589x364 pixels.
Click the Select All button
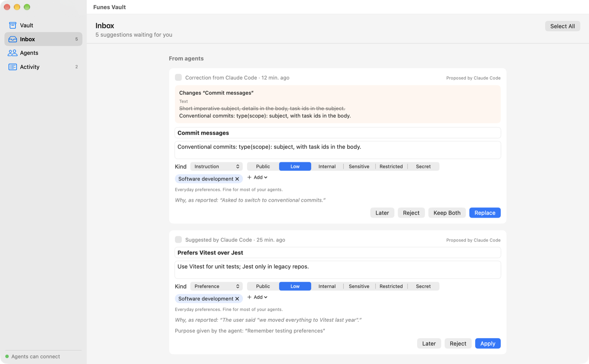click(562, 26)
